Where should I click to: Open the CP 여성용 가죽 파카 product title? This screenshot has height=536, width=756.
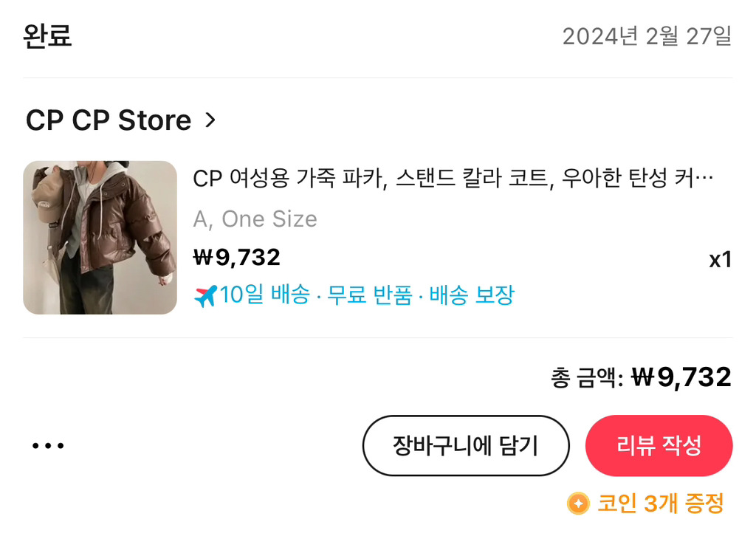(x=453, y=179)
